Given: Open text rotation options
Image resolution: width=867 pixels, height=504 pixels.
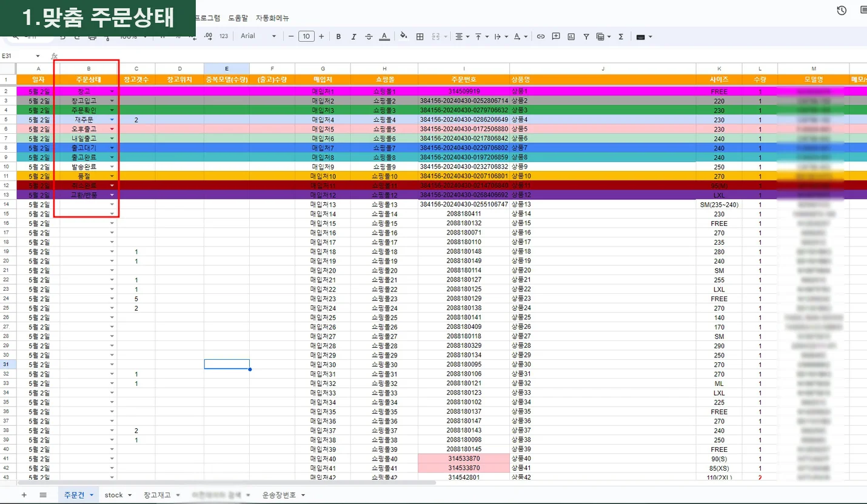Looking at the screenshot, I should pyautogui.click(x=520, y=36).
